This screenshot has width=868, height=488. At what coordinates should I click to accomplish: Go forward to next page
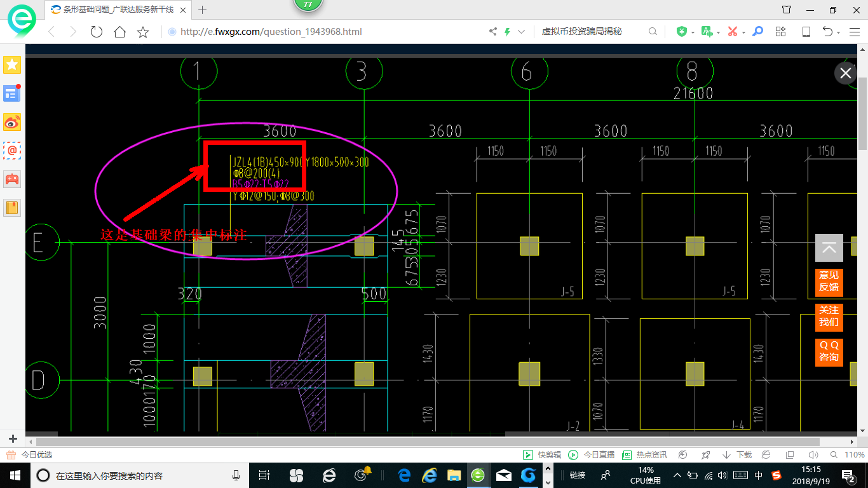coord(73,32)
